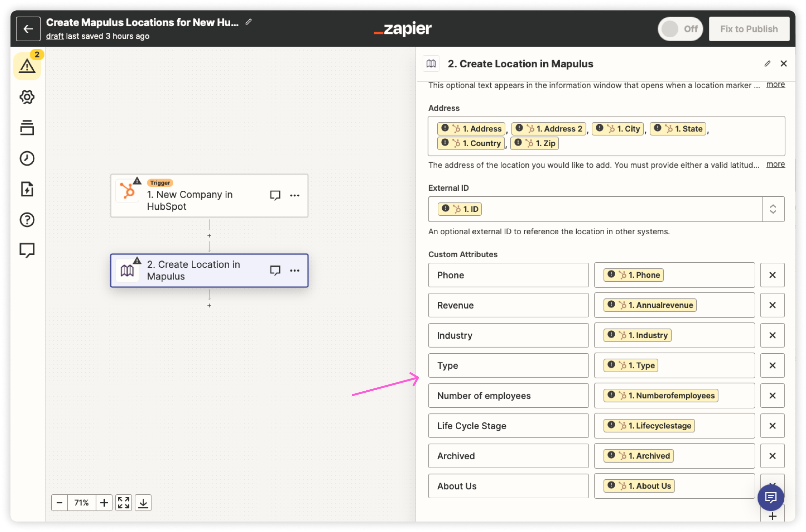Image resolution: width=806 pixels, height=532 pixels.
Task: Select the 1. Zip pill in Address
Action: coord(534,144)
